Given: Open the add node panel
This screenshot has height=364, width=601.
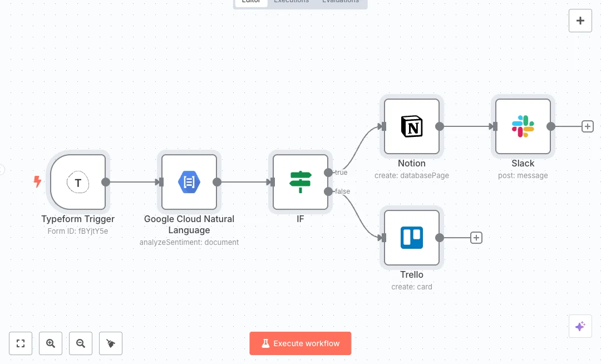Looking at the screenshot, I should (580, 21).
